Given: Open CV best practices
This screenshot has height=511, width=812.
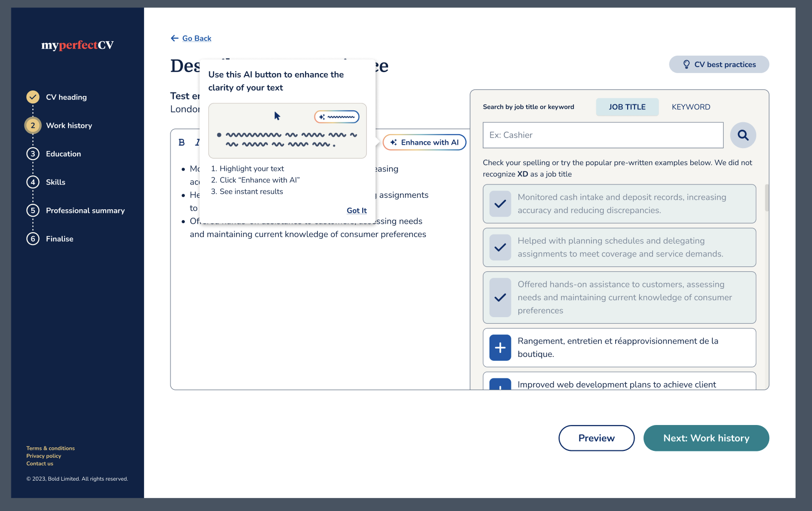Looking at the screenshot, I should (719, 65).
